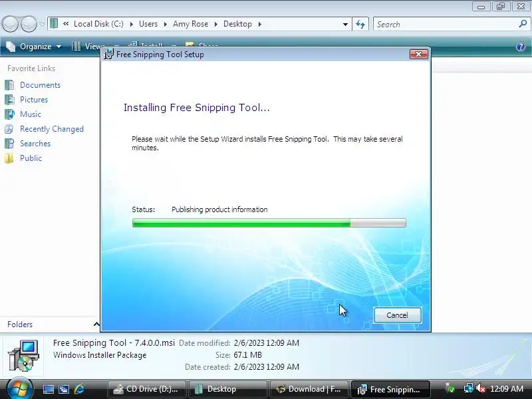The height and width of the screenshot is (399, 532).
Task: Click the Documents folder icon
Action: click(9, 85)
